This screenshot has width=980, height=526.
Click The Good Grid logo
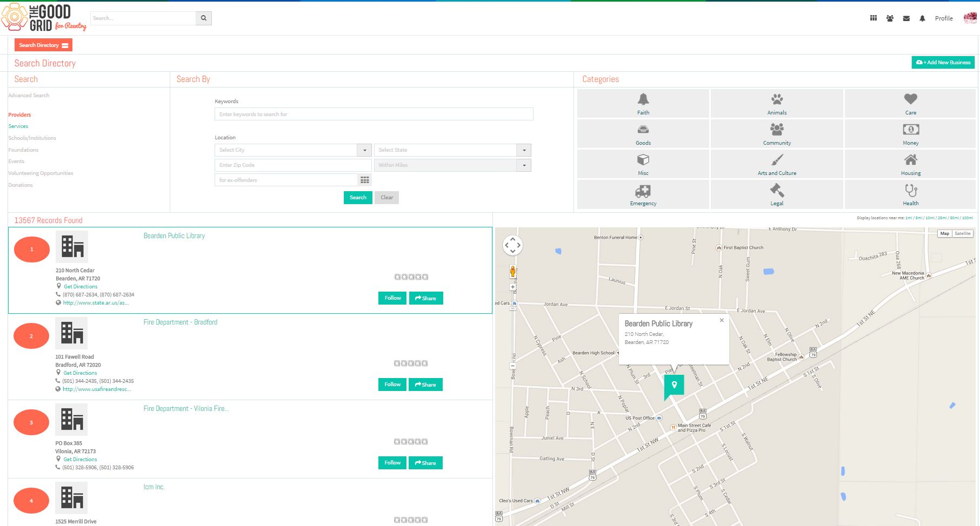coord(44,17)
